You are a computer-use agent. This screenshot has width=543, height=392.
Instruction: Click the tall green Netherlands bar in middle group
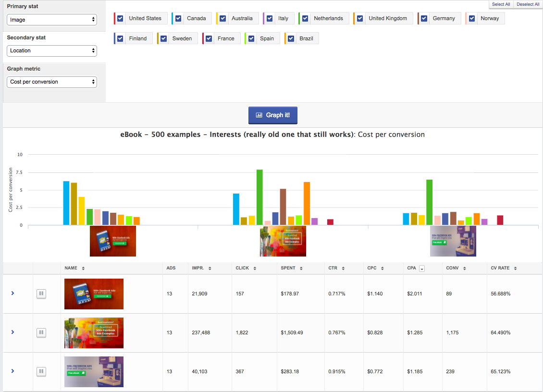[259, 197]
